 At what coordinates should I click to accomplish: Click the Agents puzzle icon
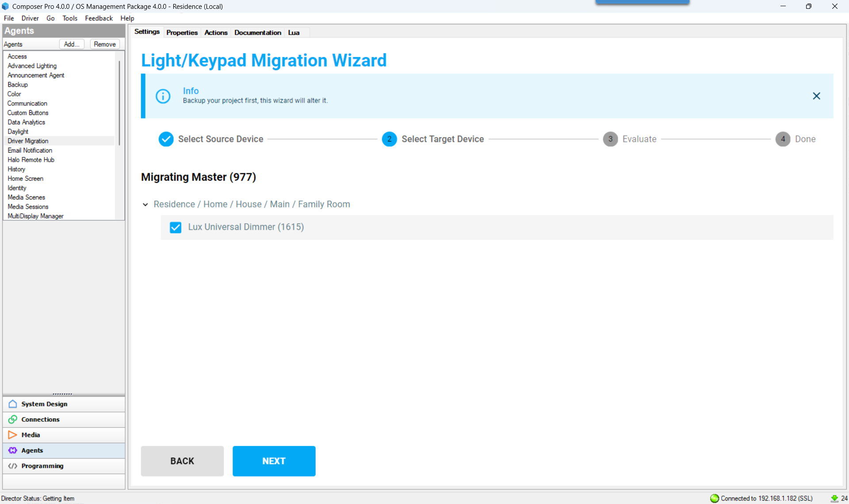(x=13, y=451)
